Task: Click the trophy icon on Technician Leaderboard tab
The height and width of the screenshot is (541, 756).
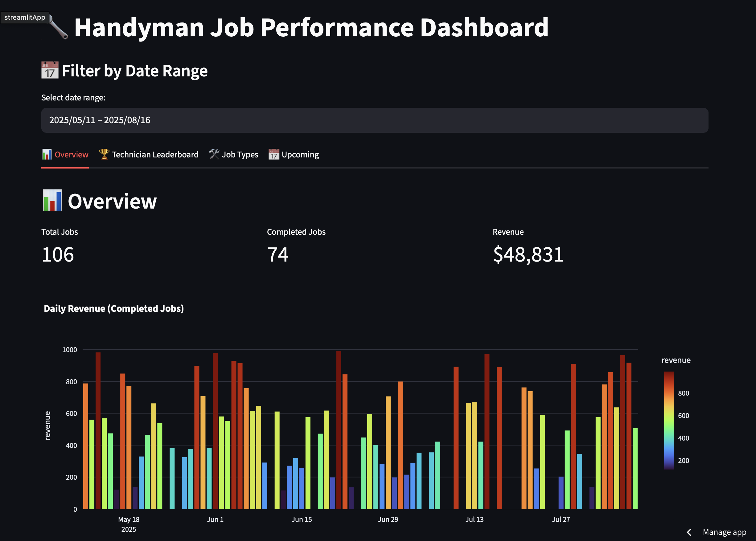Action: pos(104,154)
